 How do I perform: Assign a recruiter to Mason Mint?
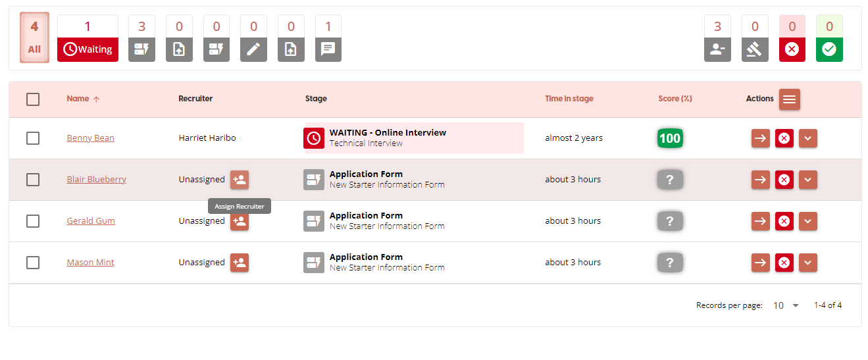tap(240, 263)
